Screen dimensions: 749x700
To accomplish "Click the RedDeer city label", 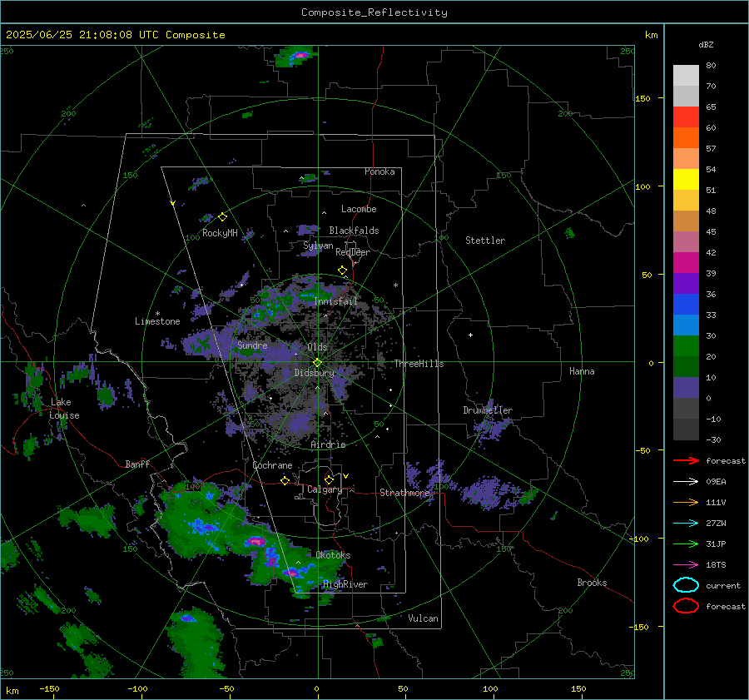I will [x=353, y=252].
